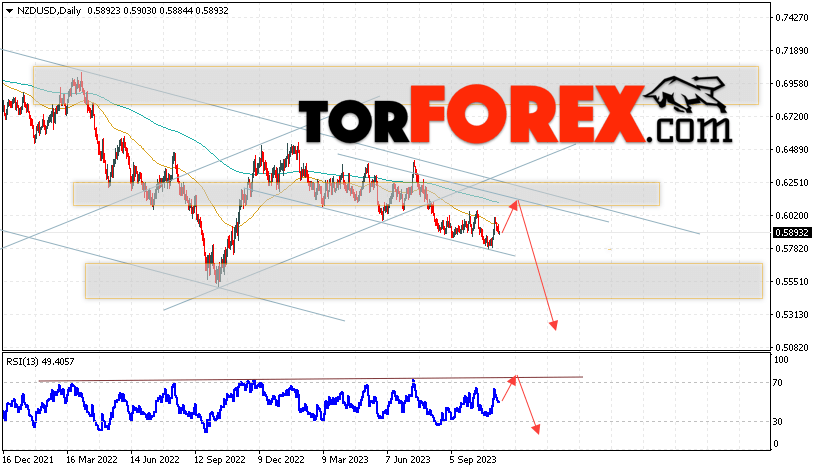Click the 16 Mar 2022 date label
This screenshot has height=471, width=816.
tap(92, 460)
